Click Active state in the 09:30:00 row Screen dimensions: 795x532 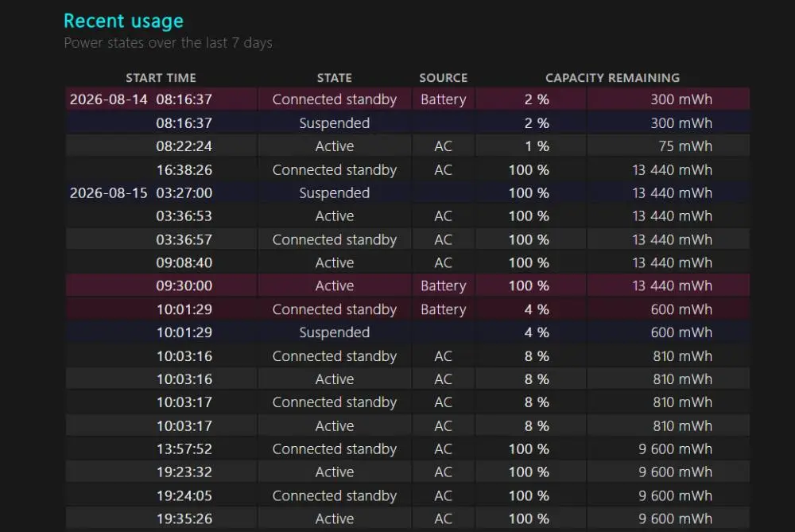point(334,286)
